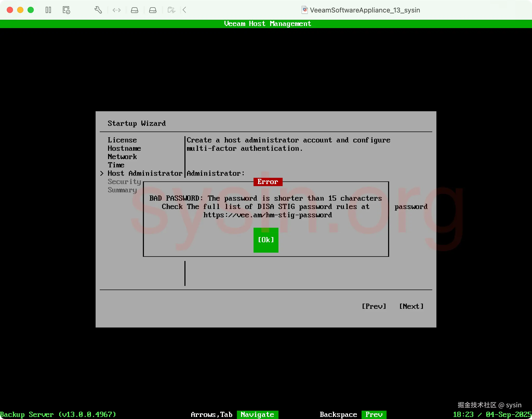The height and width of the screenshot is (419, 532).
Task: Click the Next wizard button
Action: [x=411, y=306]
